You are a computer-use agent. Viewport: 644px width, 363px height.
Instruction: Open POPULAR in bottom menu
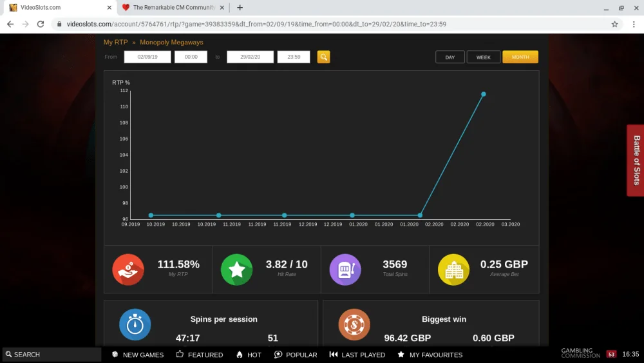coord(296,355)
